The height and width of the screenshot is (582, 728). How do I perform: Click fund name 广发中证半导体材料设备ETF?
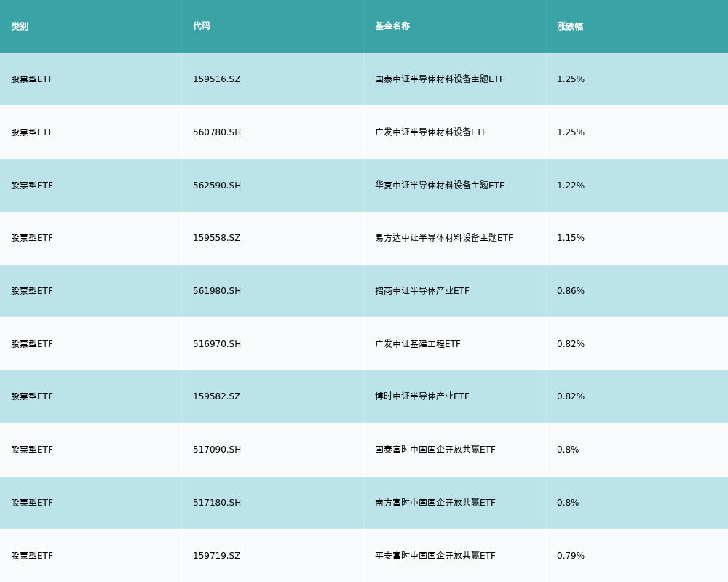click(x=431, y=132)
